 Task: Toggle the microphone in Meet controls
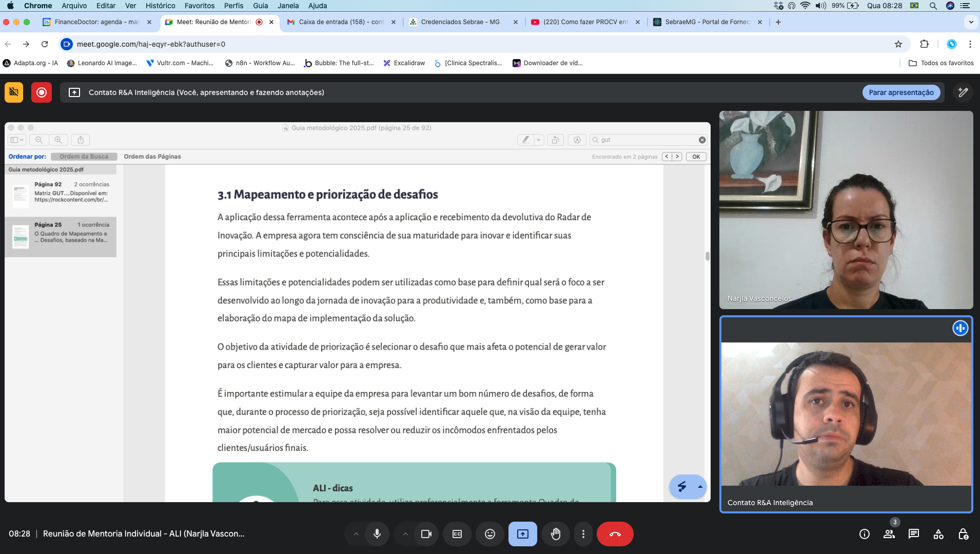377,534
